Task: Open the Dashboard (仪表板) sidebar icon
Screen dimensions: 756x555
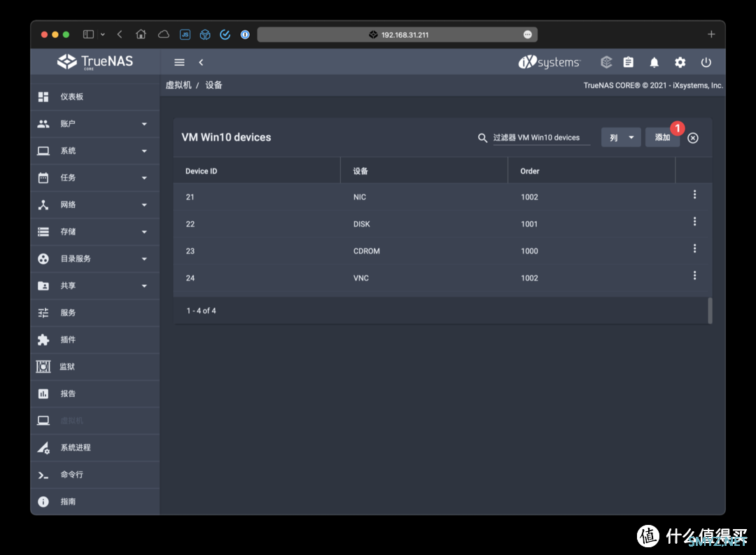Action: click(x=43, y=97)
